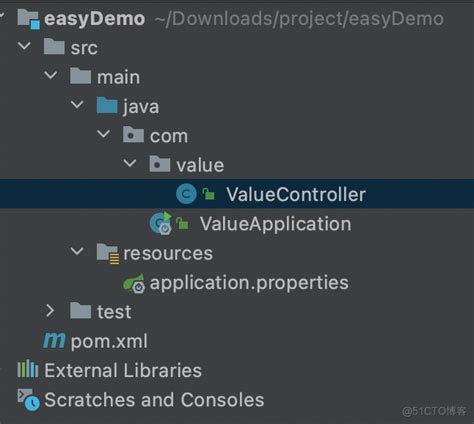Image resolution: width=474 pixels, height=424 pixels.
Task: Expand the test folder
Action: (50, 311)
